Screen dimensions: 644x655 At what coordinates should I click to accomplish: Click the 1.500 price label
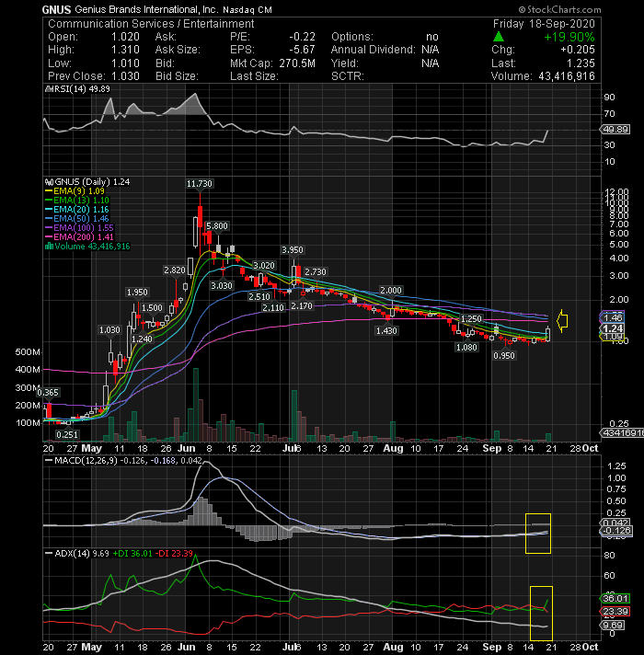coord(152,308)
